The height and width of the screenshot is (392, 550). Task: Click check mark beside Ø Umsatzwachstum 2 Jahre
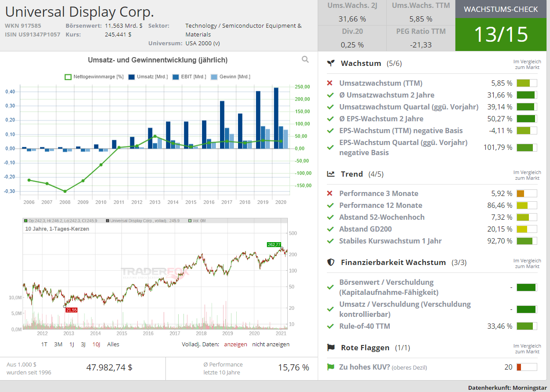[x=330, y=95]
